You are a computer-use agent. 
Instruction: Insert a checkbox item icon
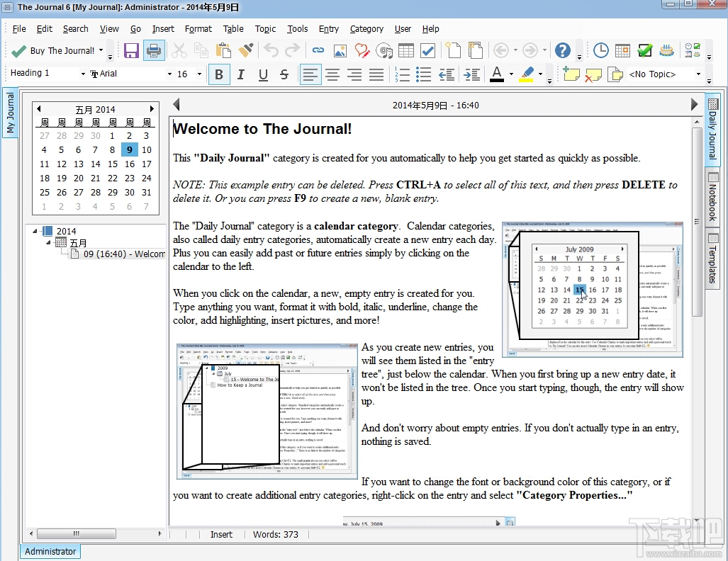[428, 50]
